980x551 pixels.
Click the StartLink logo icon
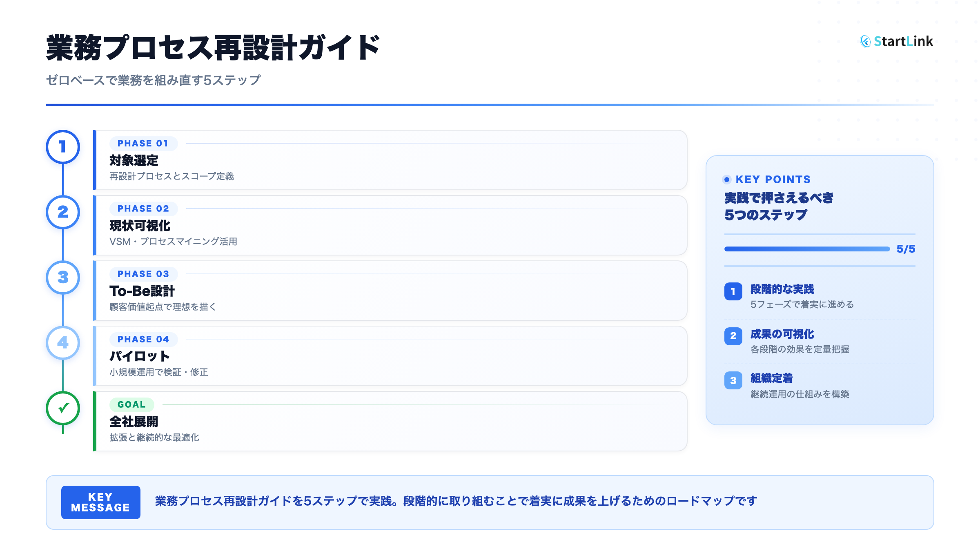[x=865, y=41]
